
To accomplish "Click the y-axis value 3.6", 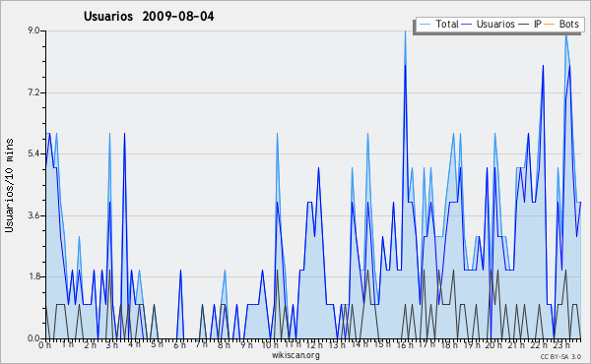I will [33, 215].
